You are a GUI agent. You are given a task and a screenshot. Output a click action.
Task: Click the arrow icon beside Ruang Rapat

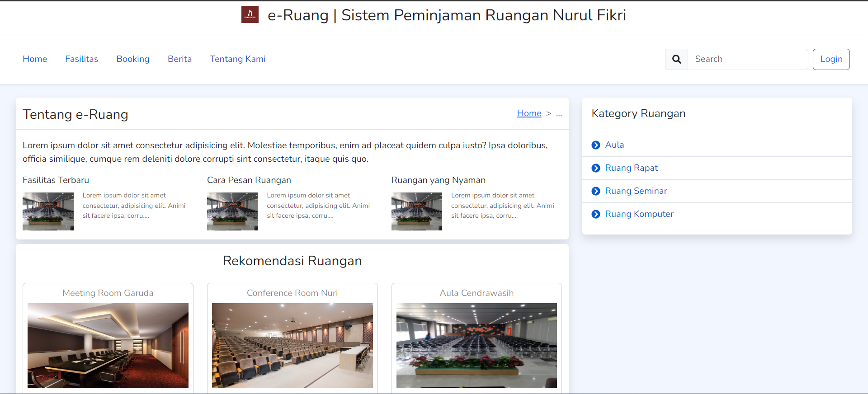point(596,168)
